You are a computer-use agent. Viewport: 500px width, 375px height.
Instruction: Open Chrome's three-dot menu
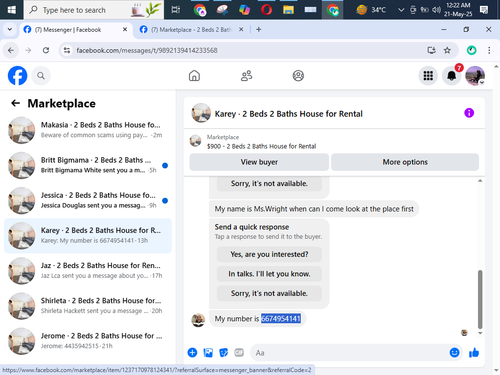pyautogui.click(x=489, y=50)
